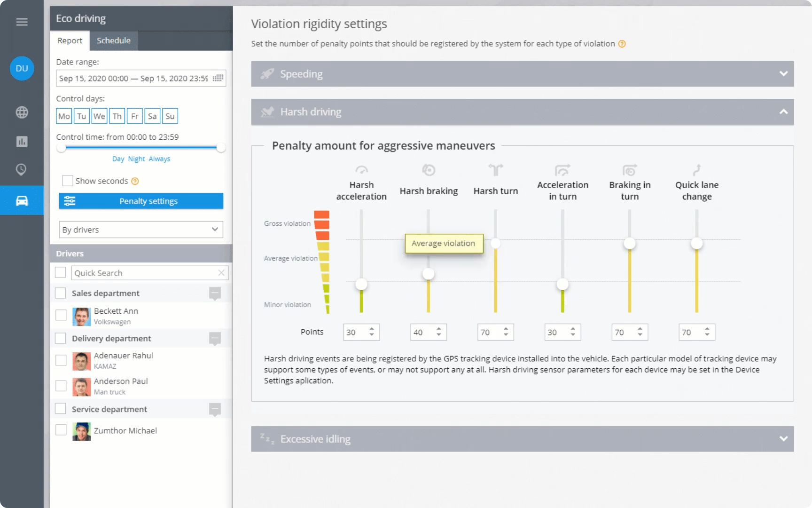Select Anderson Paul's checkbox
The height and width of the screenshot is (508, 812).
[61, 386]
